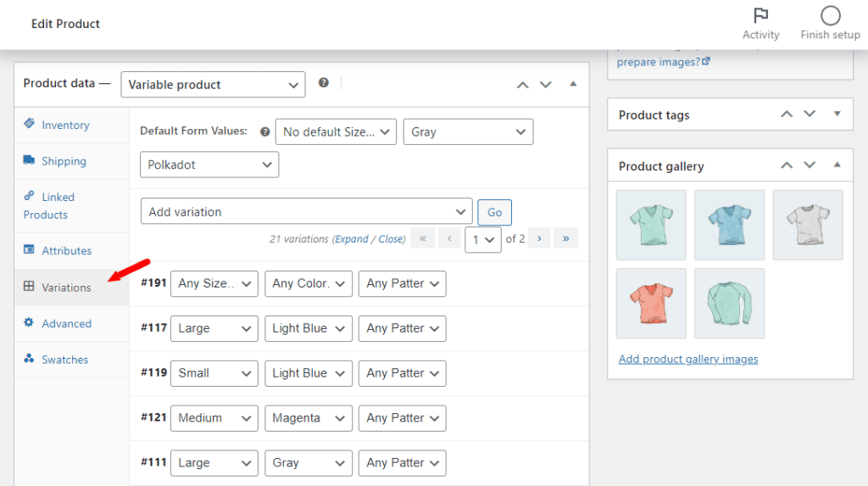Open the Inventory tab
The width and height of the screenshot is (868, 486).
[x=65, y=125]
